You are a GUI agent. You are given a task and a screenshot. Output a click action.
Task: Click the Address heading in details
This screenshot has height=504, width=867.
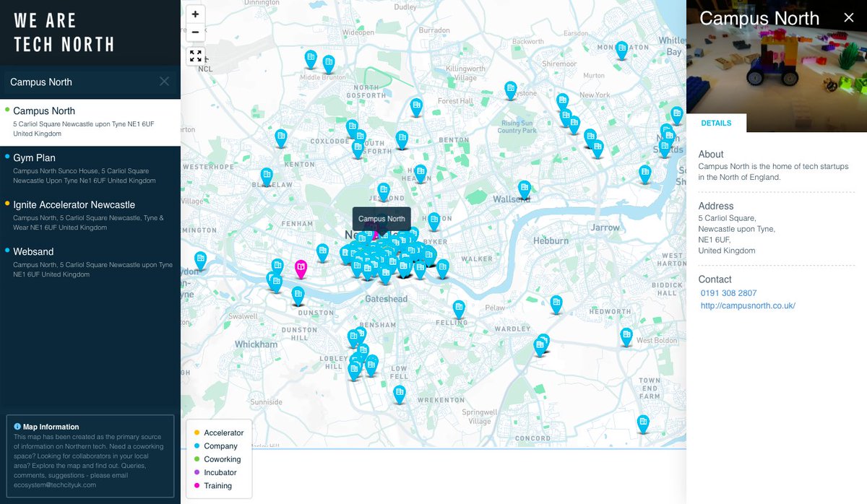coord(716,206)
